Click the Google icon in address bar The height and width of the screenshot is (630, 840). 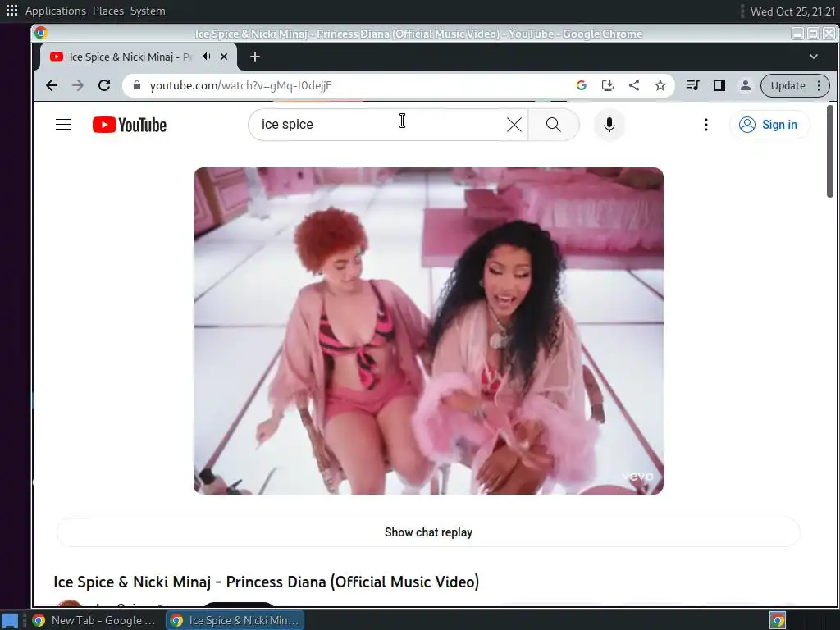[x=582, y=85]
